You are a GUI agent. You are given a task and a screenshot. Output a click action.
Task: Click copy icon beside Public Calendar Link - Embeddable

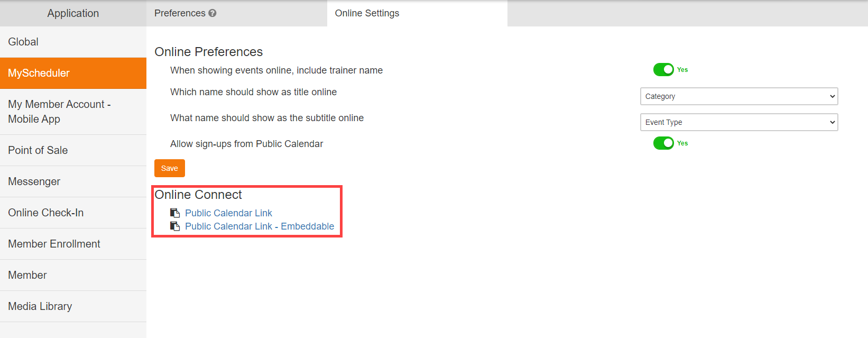coord(175,226)
